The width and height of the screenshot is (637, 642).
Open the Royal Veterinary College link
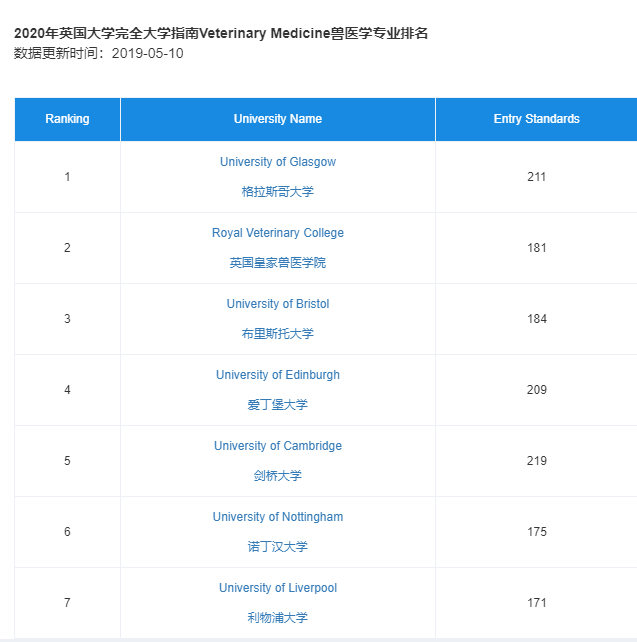pyautogui.click(x=277, y=233)
